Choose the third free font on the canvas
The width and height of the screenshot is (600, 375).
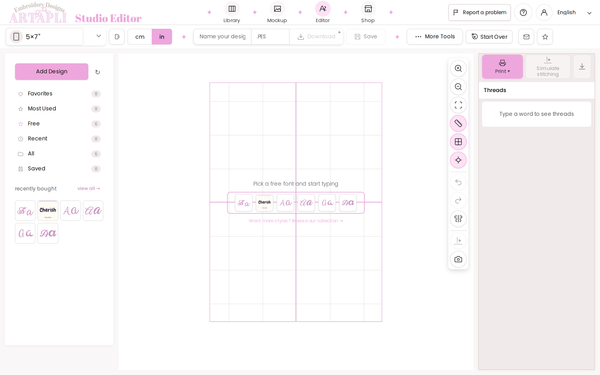coord(285,203)
